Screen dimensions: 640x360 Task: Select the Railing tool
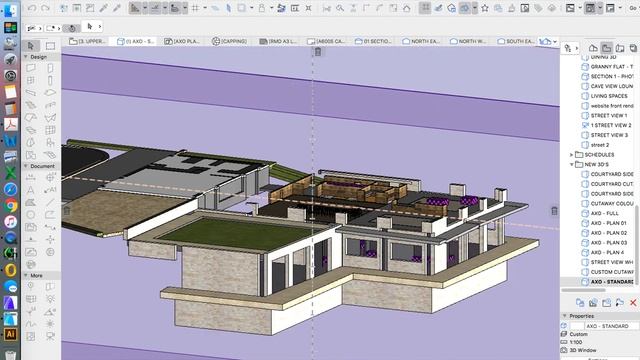pyautogui.click(x=50, y=105)
